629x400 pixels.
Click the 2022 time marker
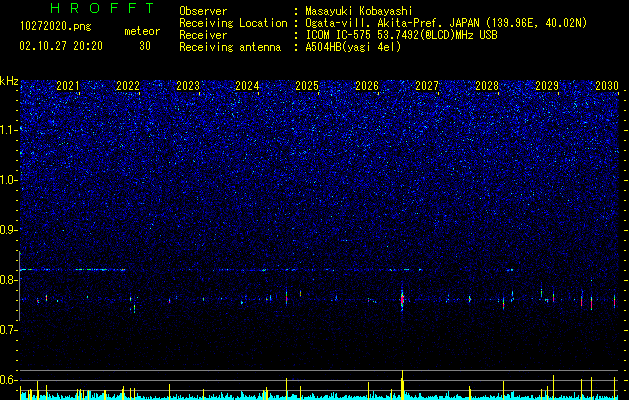tap(128, 86)
